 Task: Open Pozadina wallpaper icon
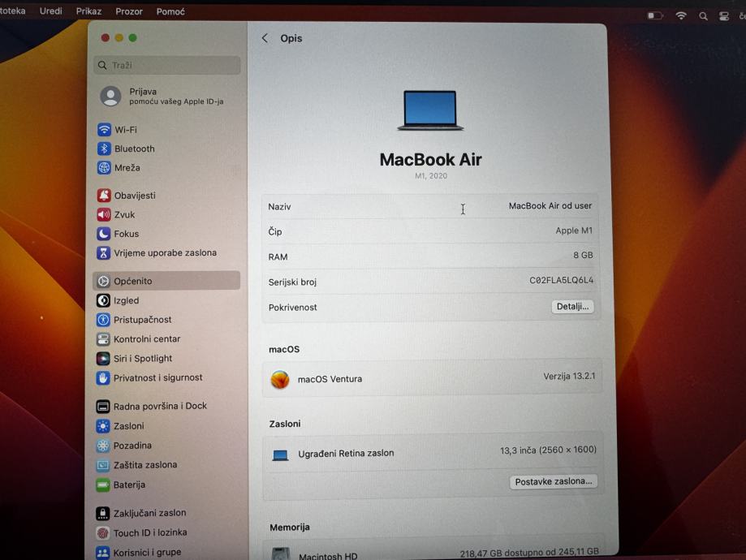(103, 446)
